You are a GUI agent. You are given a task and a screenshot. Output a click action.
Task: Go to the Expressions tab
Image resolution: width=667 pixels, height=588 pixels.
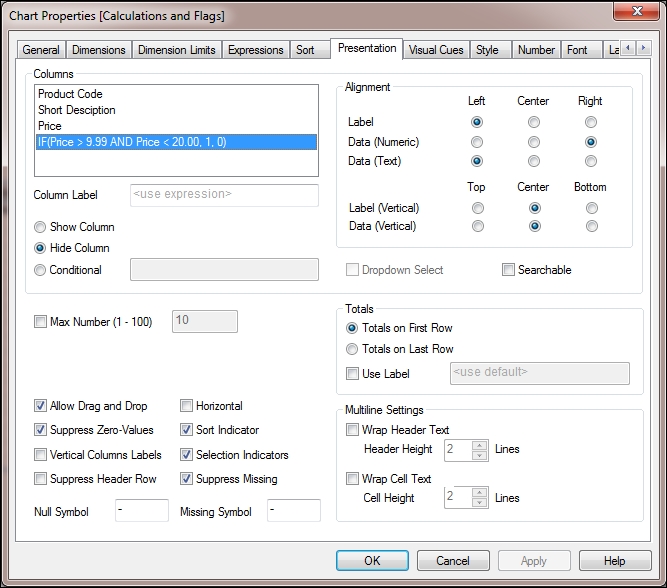255,50
